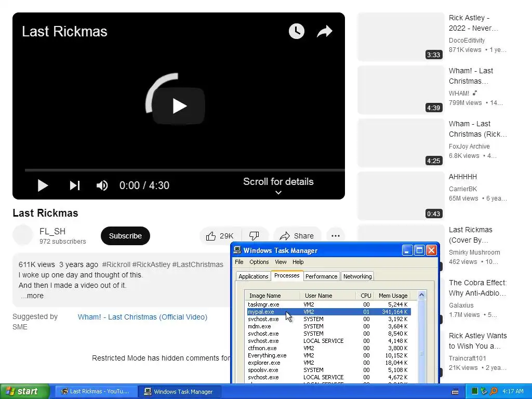The height and width of the screenshot is (399, 532).
Task: Click the #LastChristmas hashtag
Action: 198,264
